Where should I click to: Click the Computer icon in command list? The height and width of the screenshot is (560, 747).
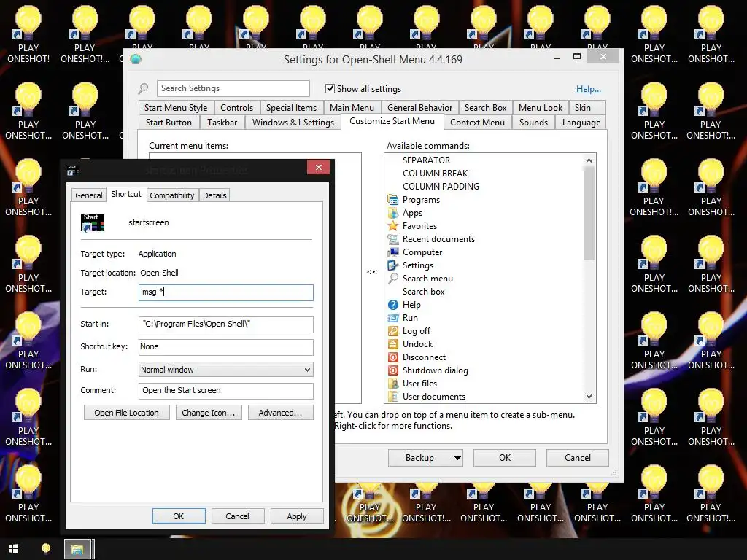393,252
